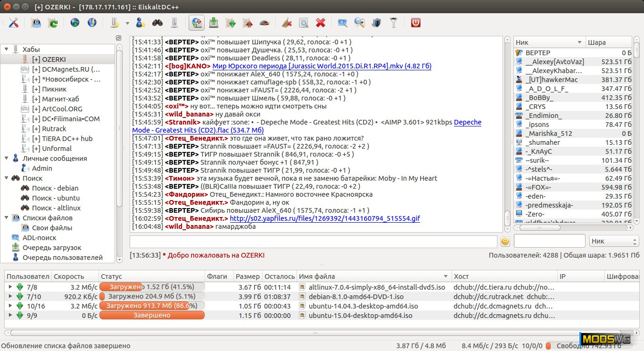Open dropdown arrow beside favorite hubs icon

pyautogui.click(x=127, y=23)
